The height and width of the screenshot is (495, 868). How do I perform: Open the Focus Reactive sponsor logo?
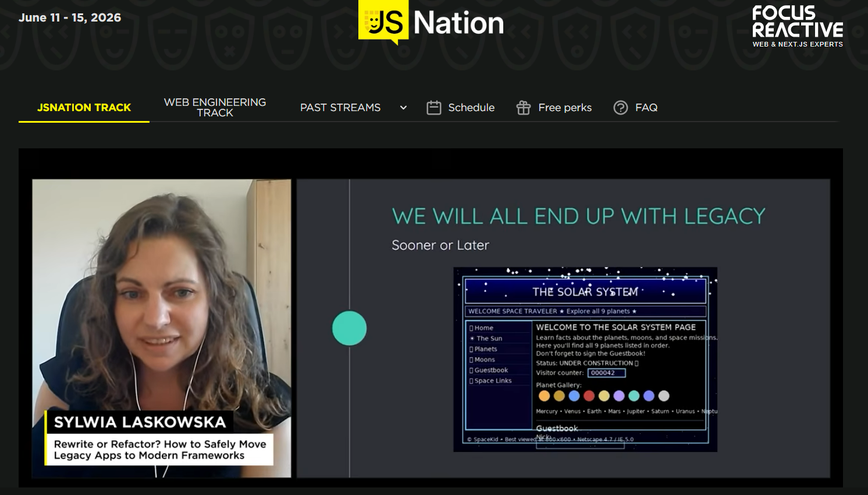click(x=798, y=27)
